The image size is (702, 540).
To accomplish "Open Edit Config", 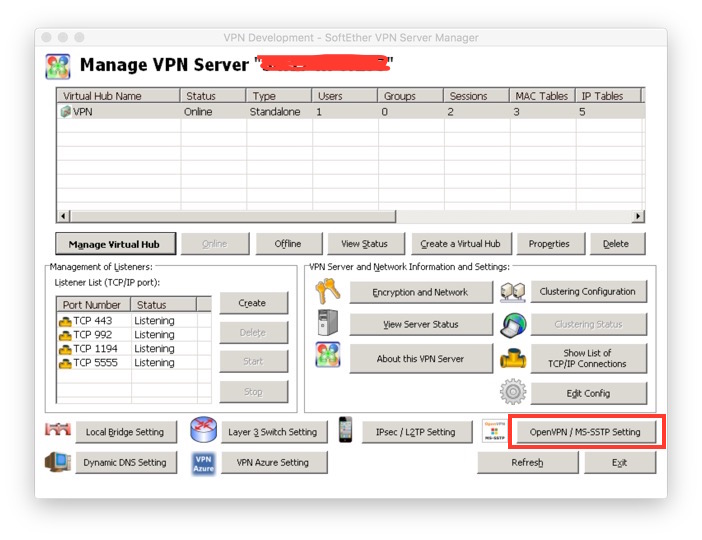I will pyautogui.click(x=588, y=393).
